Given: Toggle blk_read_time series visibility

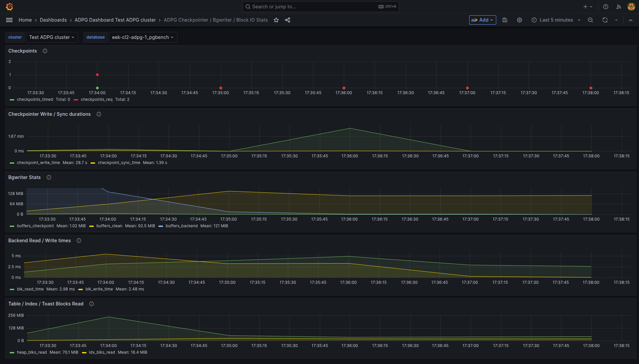Looking at the screenshot, I should point(30,289).
